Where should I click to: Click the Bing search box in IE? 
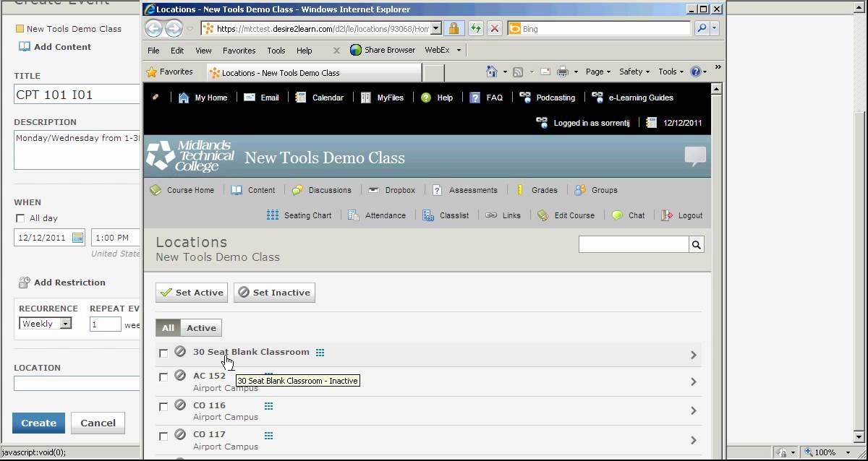click(x=599, y=29)
